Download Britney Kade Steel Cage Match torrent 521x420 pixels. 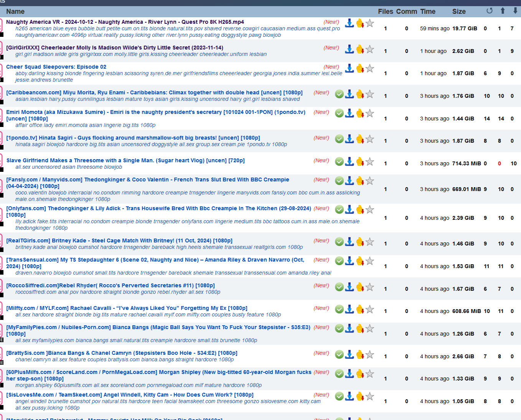[349, 242]
